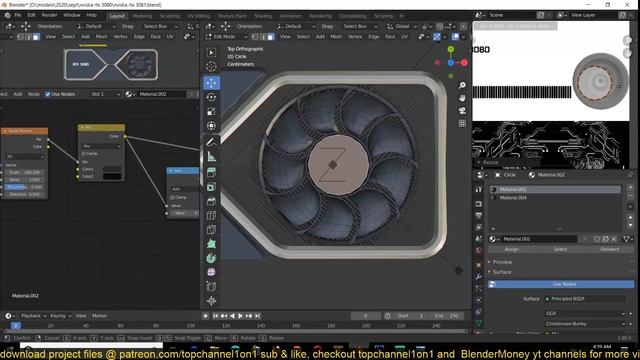Open the Slot 1 dropdown in node editor
Viewport: 640px width, 360px height.
pyautogui.click(x=105, y=94)
